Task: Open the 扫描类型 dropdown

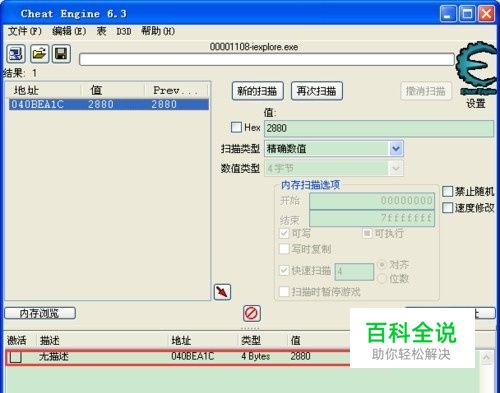Action: point(396,149)
